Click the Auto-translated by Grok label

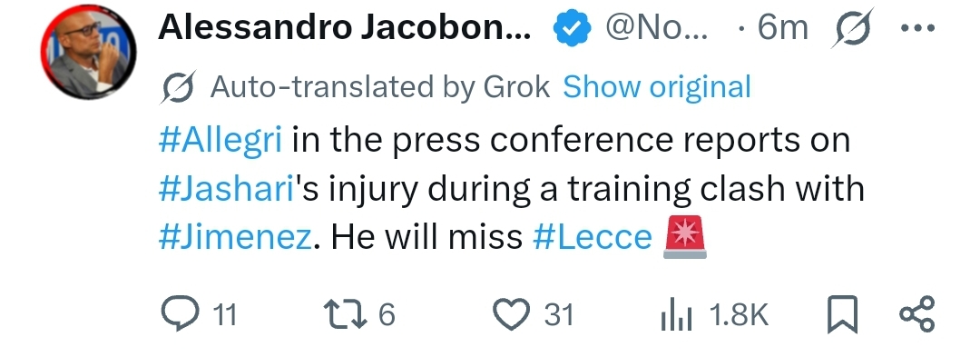[x=380, y=87]
